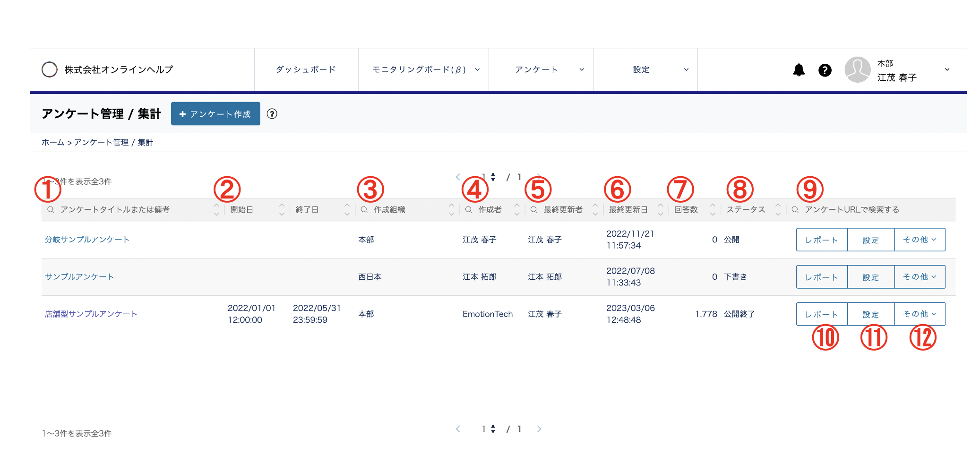Open user account dropdown chevron

pos(947,70)
